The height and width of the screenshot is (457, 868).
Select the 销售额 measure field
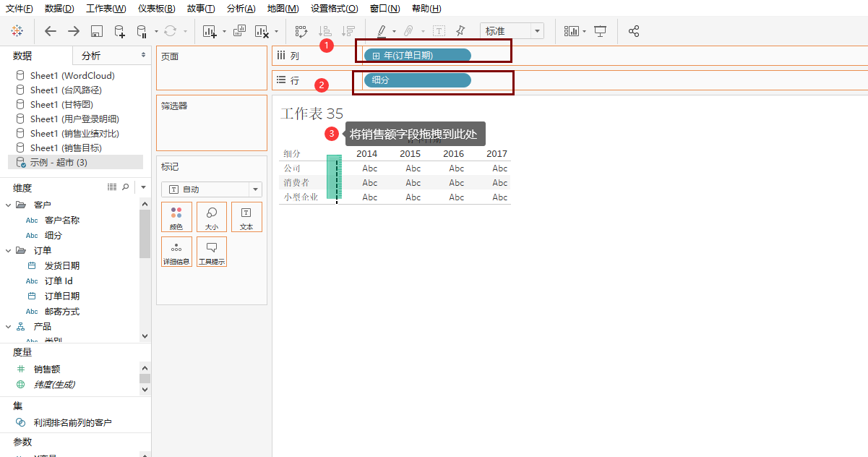(47, 369)
